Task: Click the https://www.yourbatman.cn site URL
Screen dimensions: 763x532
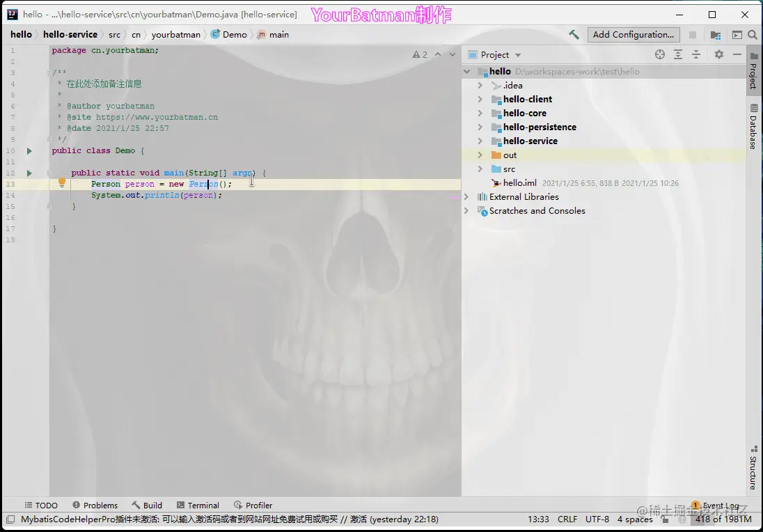Action: [x=157, y=117]
